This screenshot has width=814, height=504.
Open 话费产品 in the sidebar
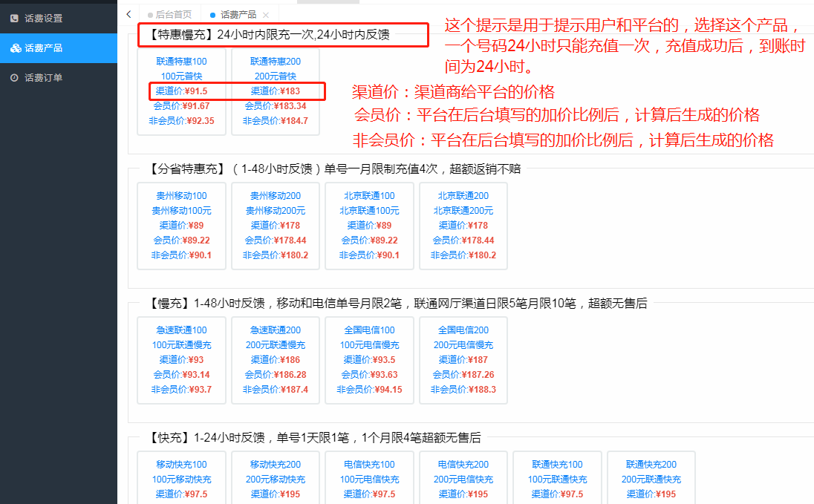(59, 48)
